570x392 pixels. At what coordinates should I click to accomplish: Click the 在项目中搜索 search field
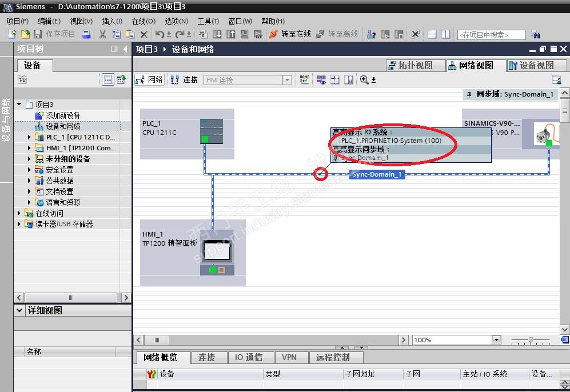click(492, 35)
